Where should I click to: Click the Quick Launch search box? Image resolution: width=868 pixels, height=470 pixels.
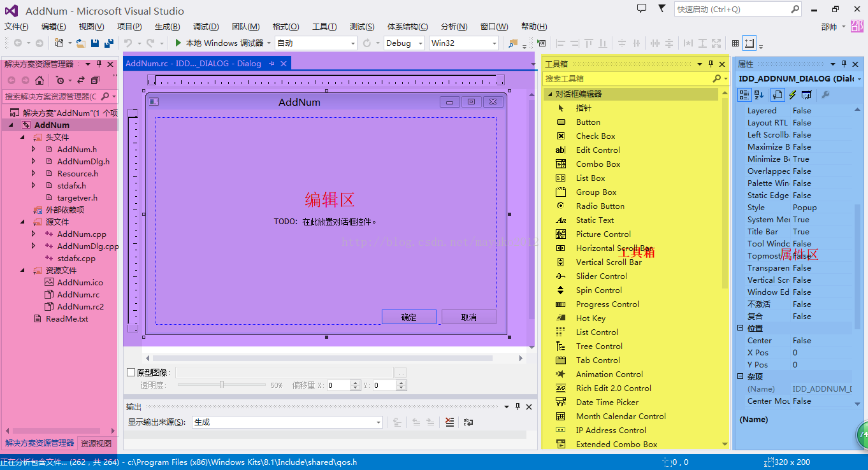737,9
